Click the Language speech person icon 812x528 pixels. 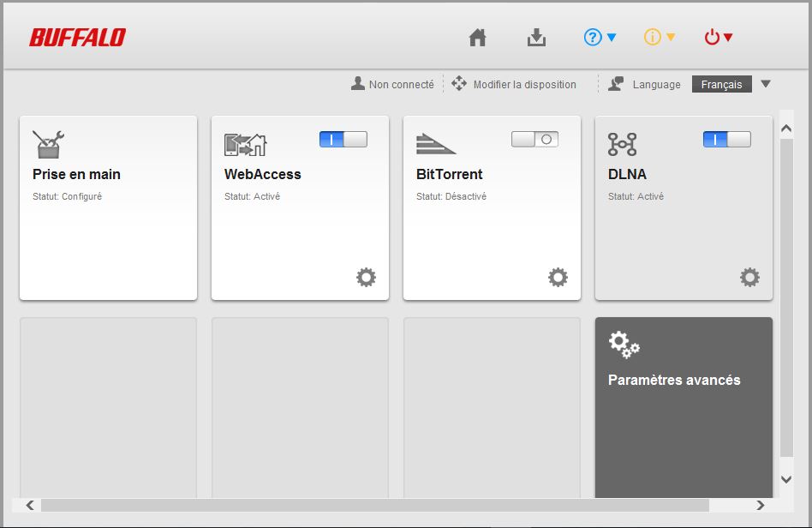(x=616, y=83)
